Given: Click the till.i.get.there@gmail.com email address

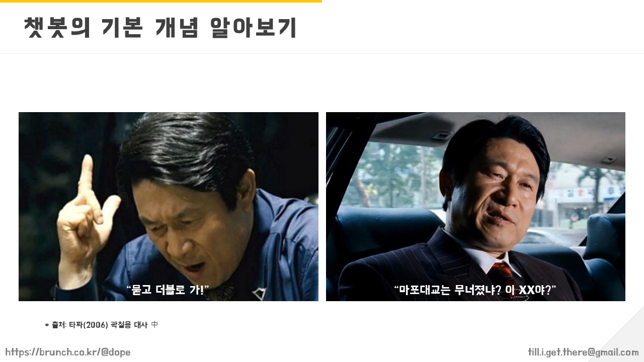Looking at the screenshot, I should tap(583, 352).
